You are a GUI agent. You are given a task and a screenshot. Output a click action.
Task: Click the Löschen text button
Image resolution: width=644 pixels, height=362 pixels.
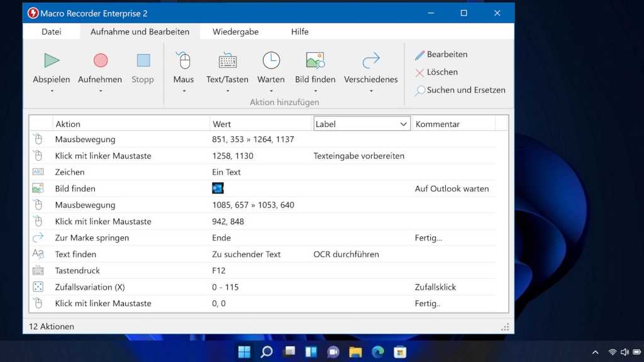[442, 72]
